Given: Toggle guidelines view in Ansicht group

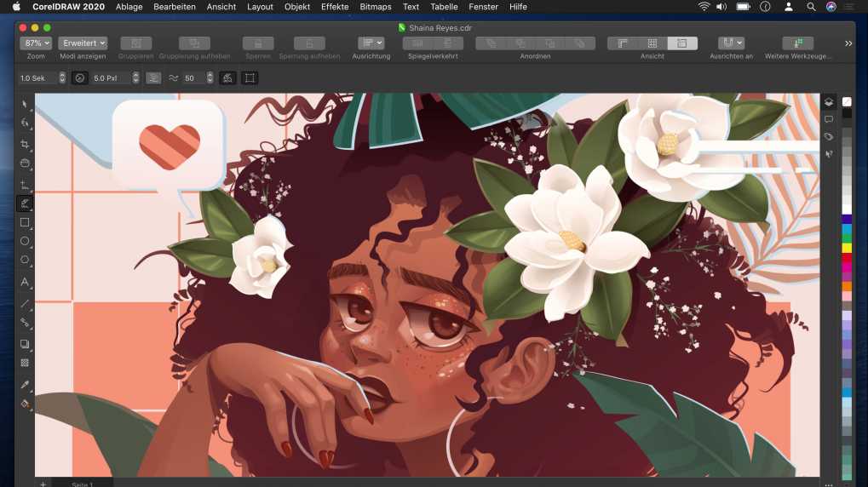Looking at the screenshot, I should point(682,43).
